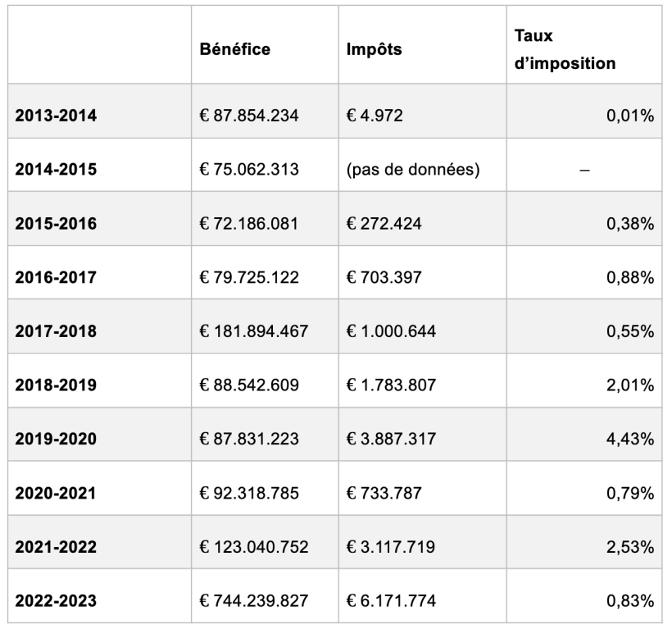Select the 2,01% tax rate cell
This screenshot has width=672, height=629.
tap(629, 386)
